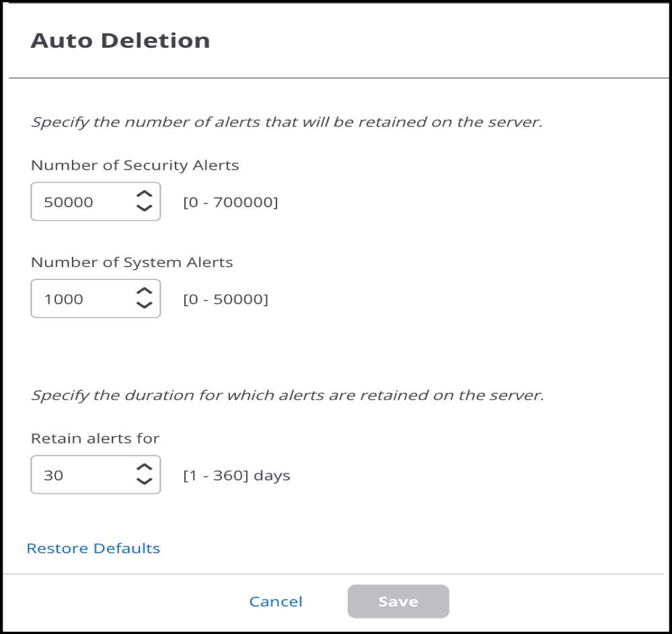
Task: Increment the Number of System Alerts
Action: (x=145, y=291)
